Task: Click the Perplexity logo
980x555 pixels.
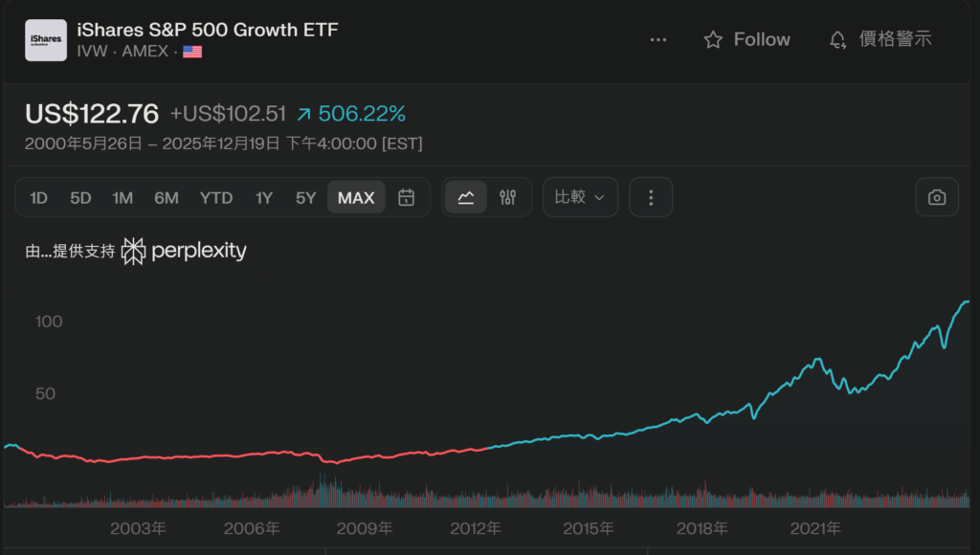Action: [x=185, y=251]
